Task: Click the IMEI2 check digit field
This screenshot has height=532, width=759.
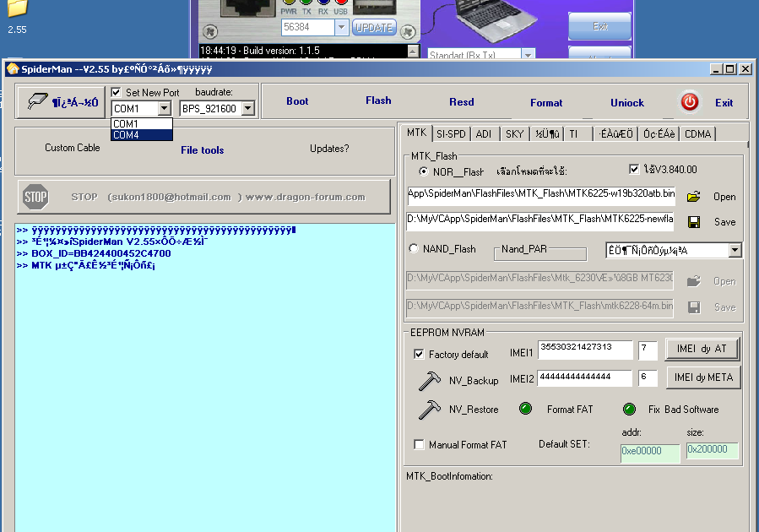Action: point(648,378)
